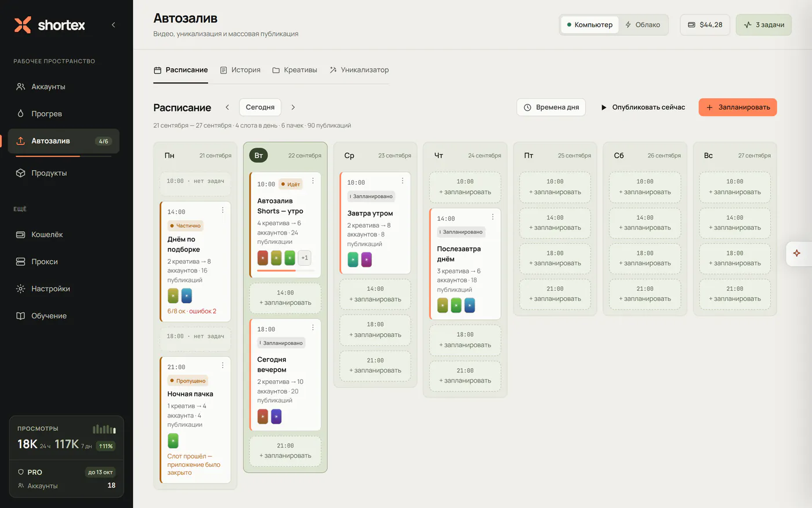Open the options menu of Сегодня вечером
The image size is (812, 508).
[313, 327]
